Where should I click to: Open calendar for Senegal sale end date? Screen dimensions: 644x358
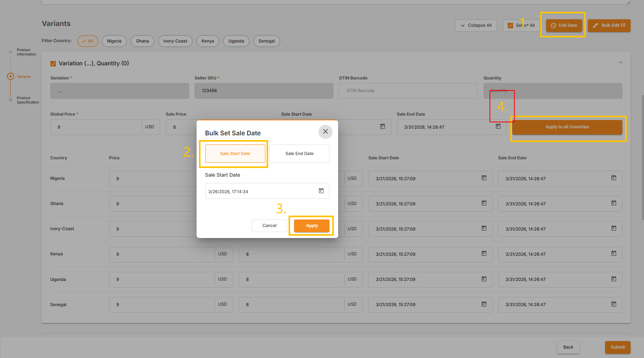[x=613, y=304]
